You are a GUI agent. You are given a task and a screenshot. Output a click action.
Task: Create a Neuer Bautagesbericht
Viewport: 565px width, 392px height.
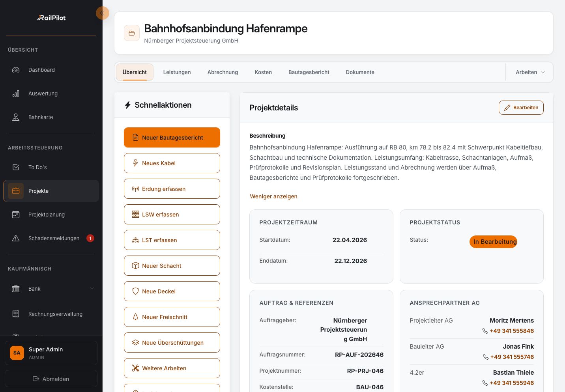coord(172,138)
